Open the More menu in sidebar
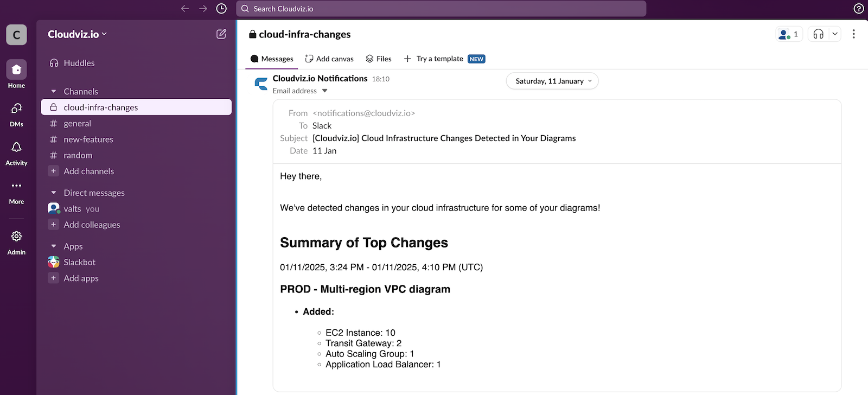 coord(16,192)
